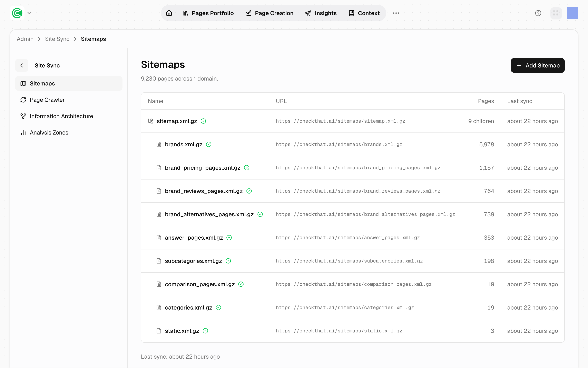Open Pages Portfolio tab
Screen dimensions: 588x368
[208, 13]
